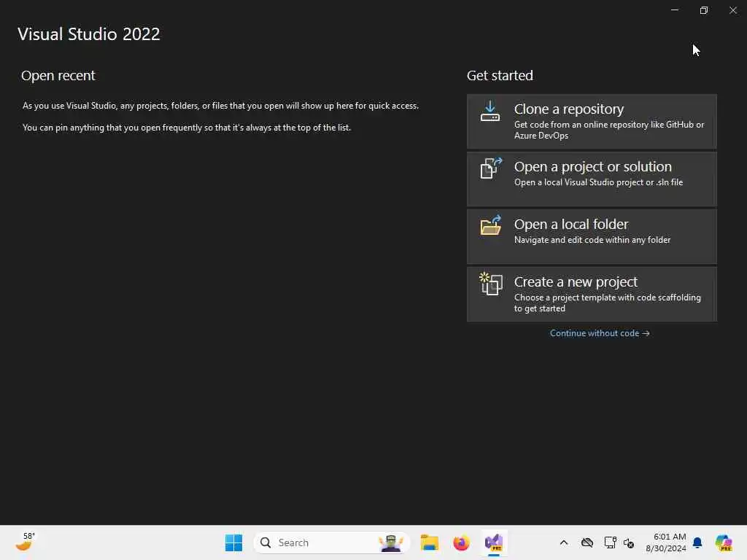Click 'Navigate and edit code within any folder' text

pyautogui.click(x=592, y=240)
